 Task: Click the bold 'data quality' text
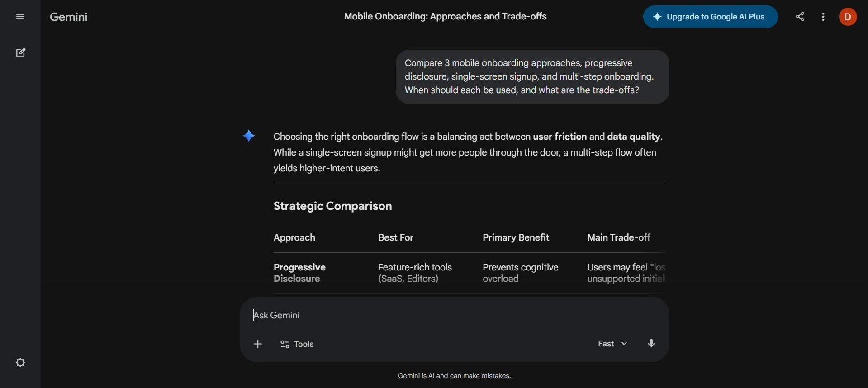[x=634, y=137]
